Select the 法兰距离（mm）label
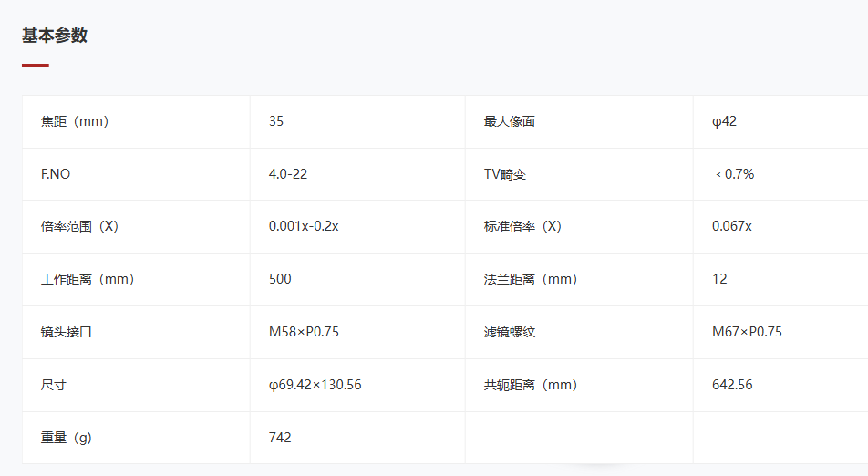Screen dimensions: 868x476 tap(531, 279)
